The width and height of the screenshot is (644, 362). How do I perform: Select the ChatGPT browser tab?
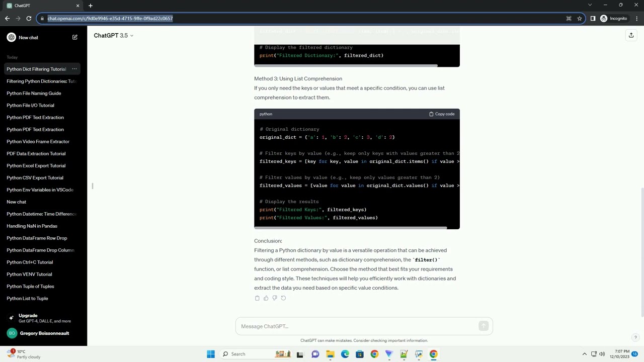[x=43, y=6]
